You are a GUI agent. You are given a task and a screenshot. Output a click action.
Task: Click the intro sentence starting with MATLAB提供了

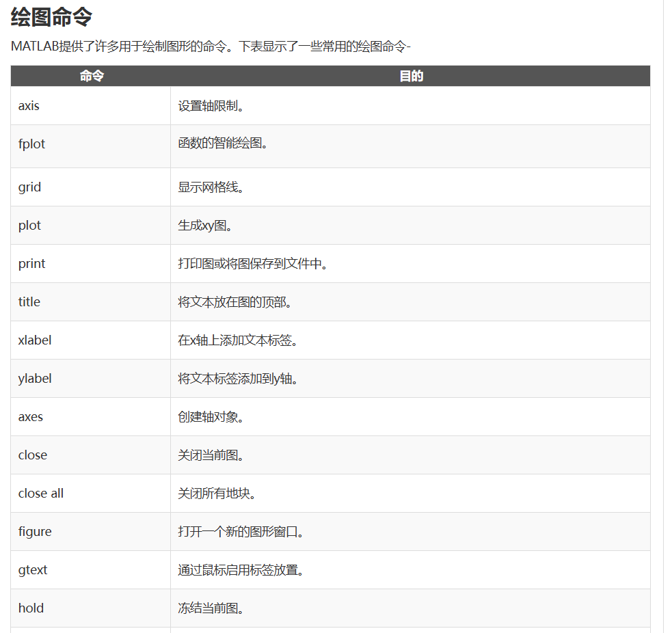[211, 46]
